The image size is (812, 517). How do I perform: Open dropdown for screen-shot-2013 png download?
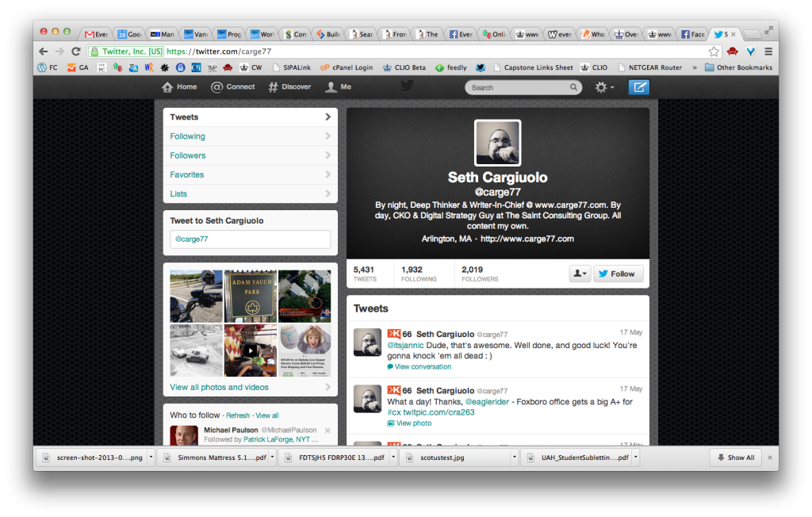[x=151, y=458]
